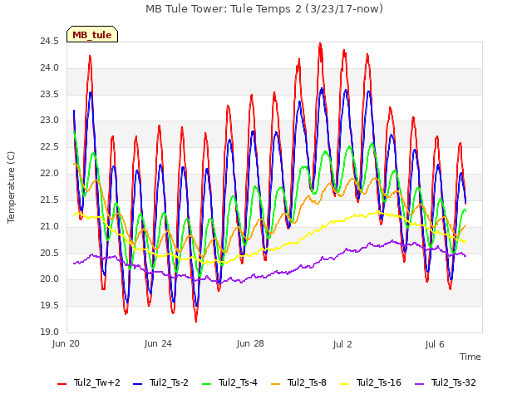532x399 pixels.
Task: Toggle the Tul2_Tw+2 legend entry
Action: click(89, 382)
